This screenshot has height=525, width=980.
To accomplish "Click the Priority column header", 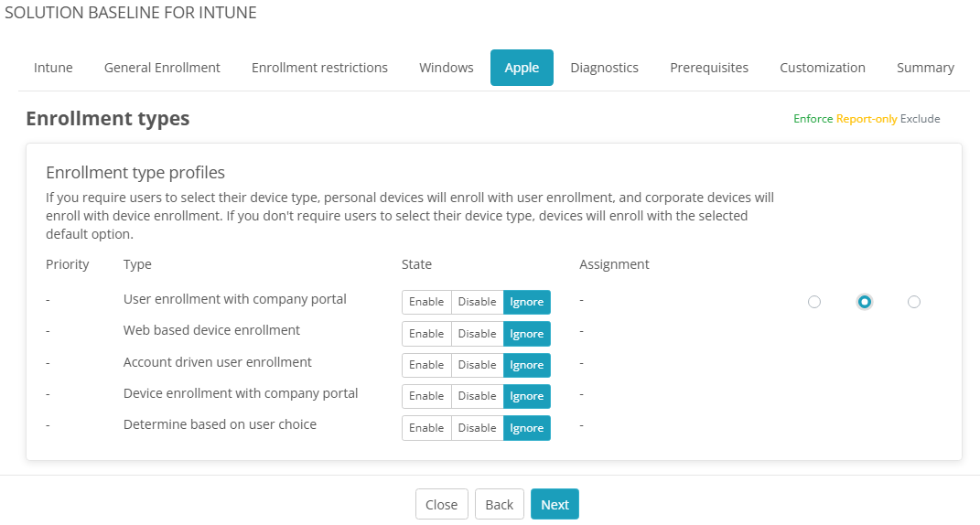I will (x=68, y=264).
